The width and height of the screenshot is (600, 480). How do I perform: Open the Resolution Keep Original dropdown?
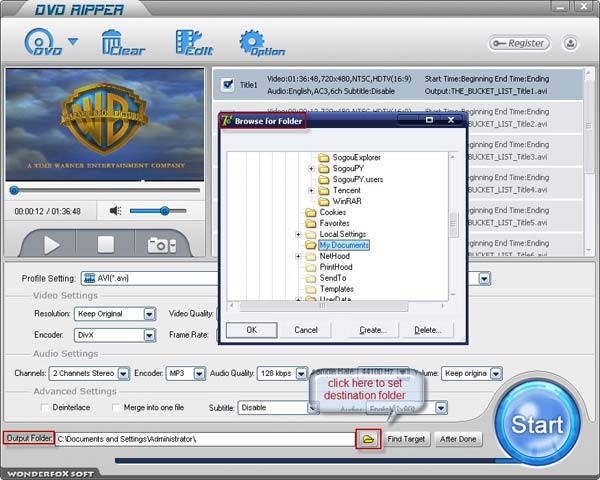[x=115, y=314]
